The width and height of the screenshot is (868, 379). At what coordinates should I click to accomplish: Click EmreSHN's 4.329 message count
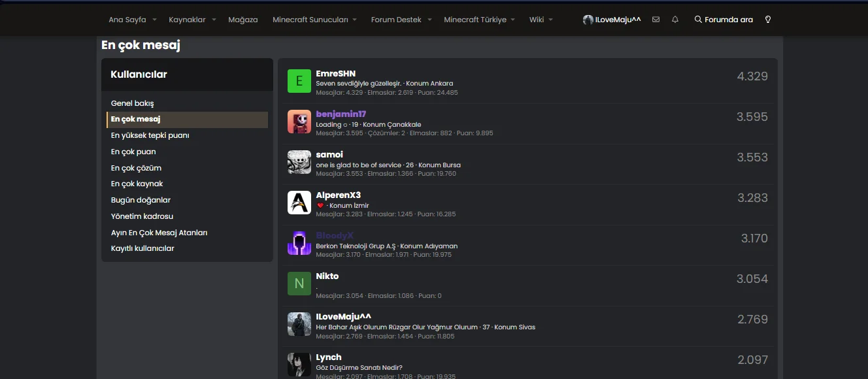(x=752, y=76)
